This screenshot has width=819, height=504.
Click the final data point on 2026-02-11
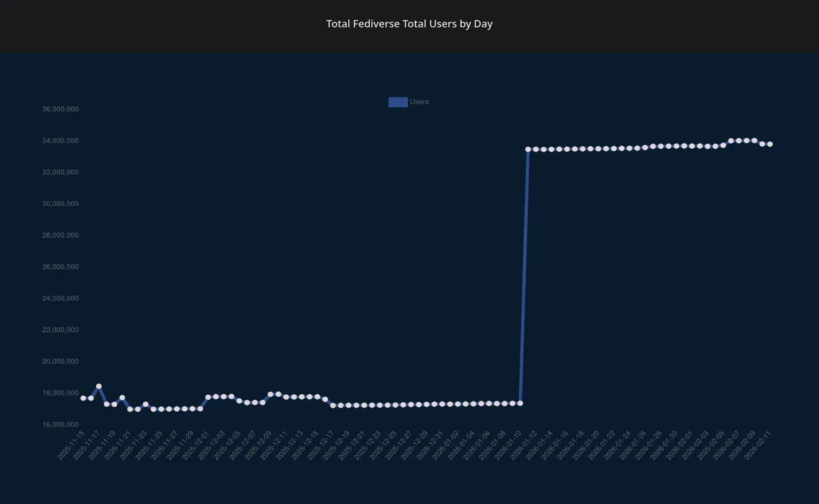(x=770, y=144)
